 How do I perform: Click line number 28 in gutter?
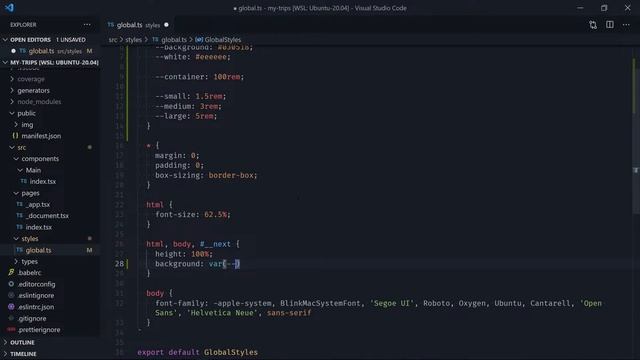click(x=119, y=264)
